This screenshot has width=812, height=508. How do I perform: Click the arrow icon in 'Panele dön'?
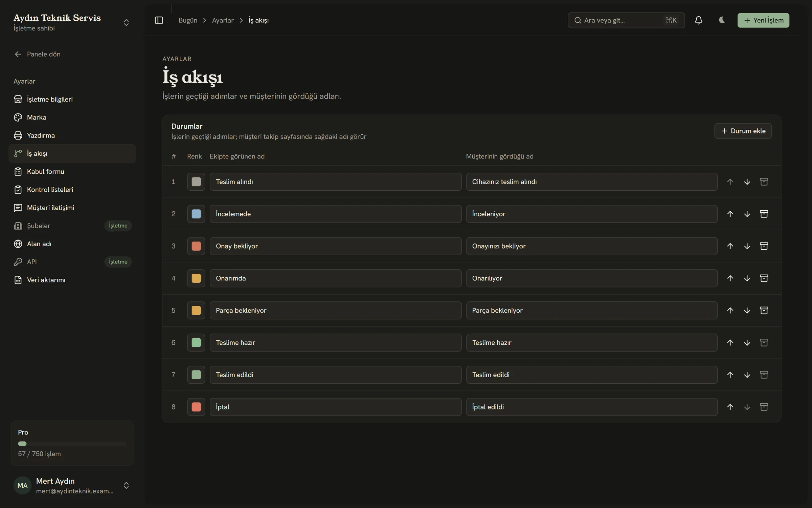[18, 54]
